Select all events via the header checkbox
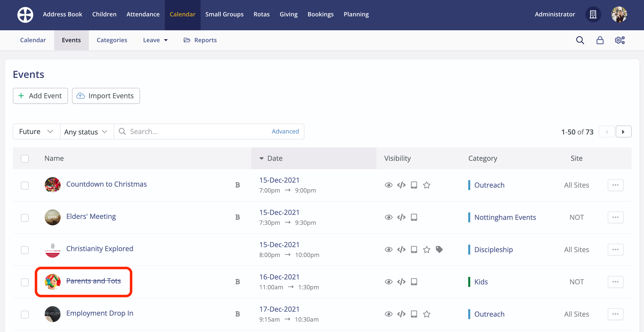This screenshot has height=332, width=644. pos(25,158)
